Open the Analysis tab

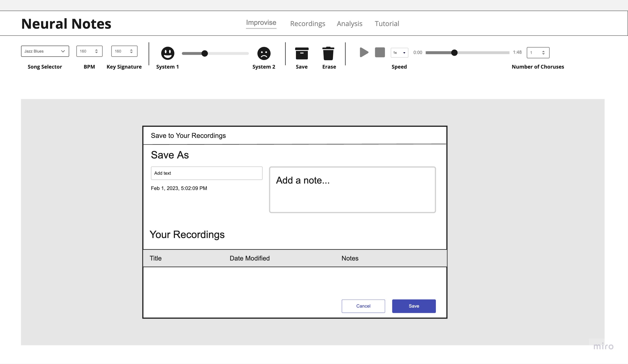pos(349,24)
